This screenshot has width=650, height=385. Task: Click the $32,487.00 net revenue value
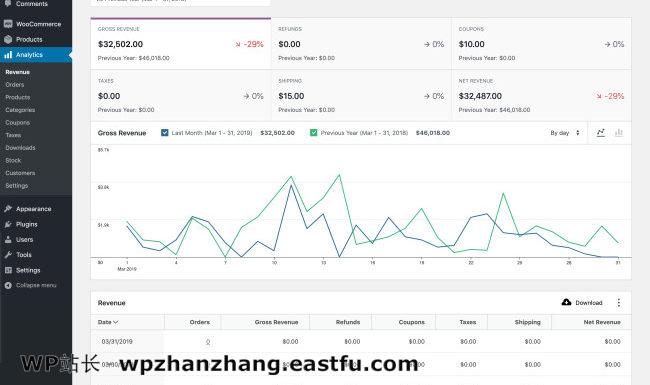[x=480, y=96]
